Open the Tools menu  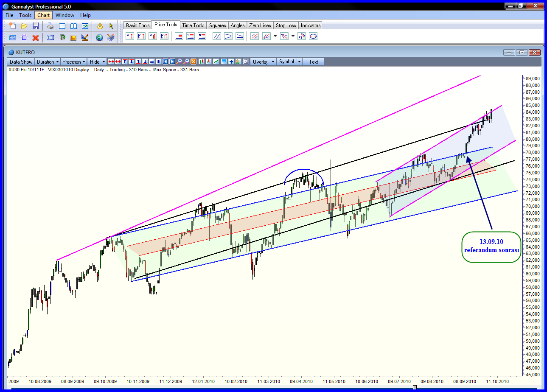pyautogui.click(x=25, y=15)
